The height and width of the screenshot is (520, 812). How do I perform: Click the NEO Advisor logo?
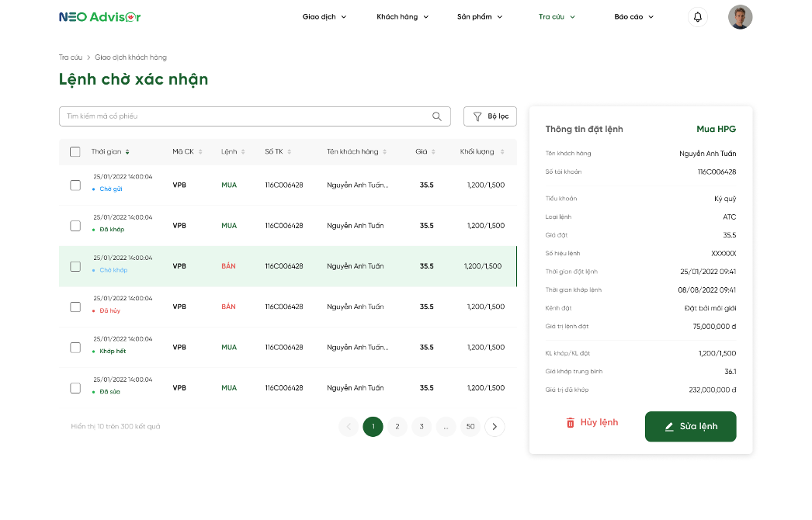pyautogui.click(x=99, y=17)
